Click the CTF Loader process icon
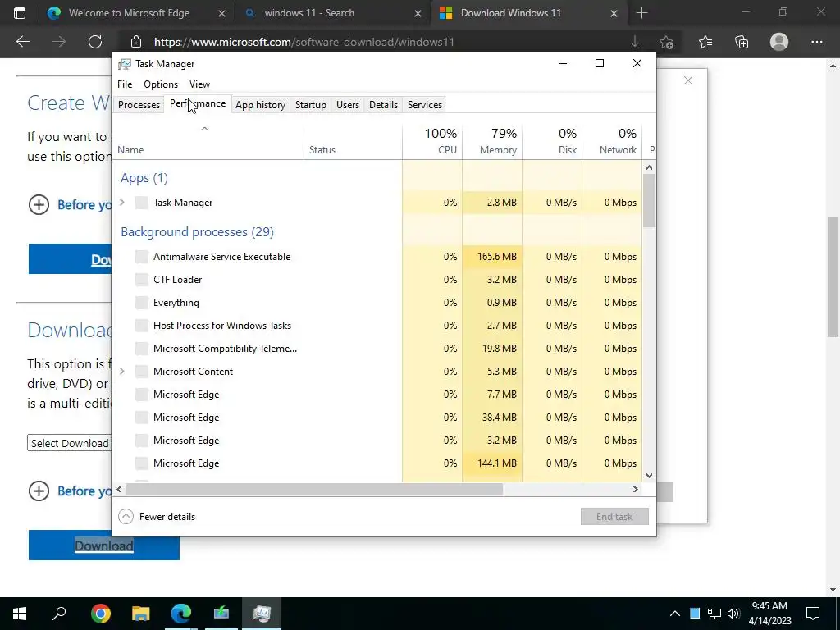Image resolution: width=840 pixels, height=630 pixels. point(142,280)
